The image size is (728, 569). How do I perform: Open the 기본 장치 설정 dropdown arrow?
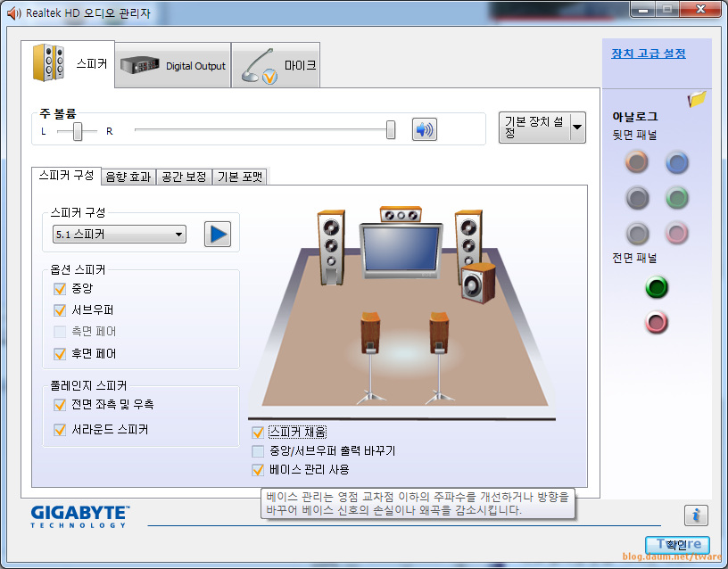577,128
